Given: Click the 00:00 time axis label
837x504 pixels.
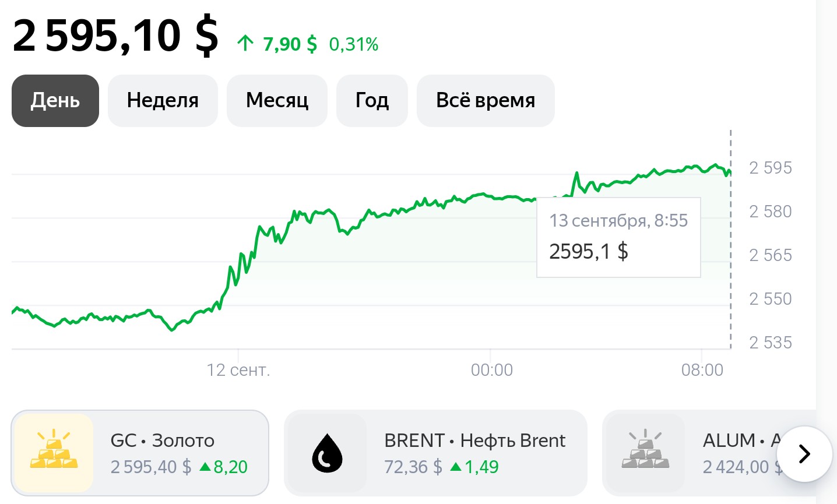Looking at the screenshot, I should click(491, 369).
